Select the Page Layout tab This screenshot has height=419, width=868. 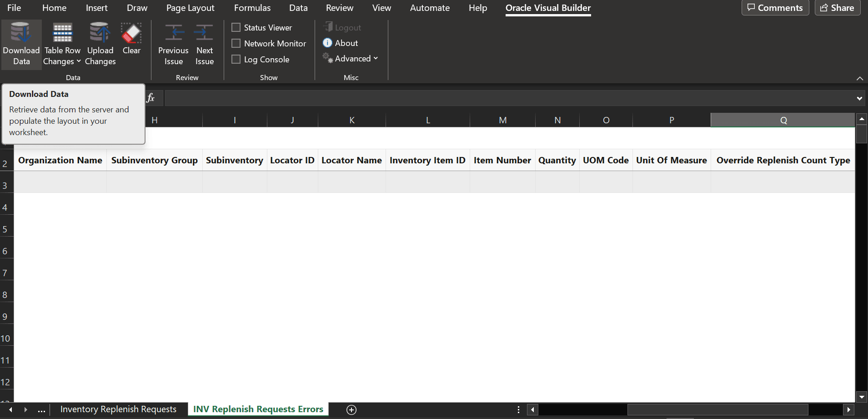pyautogui.click(x=190, y=8)
